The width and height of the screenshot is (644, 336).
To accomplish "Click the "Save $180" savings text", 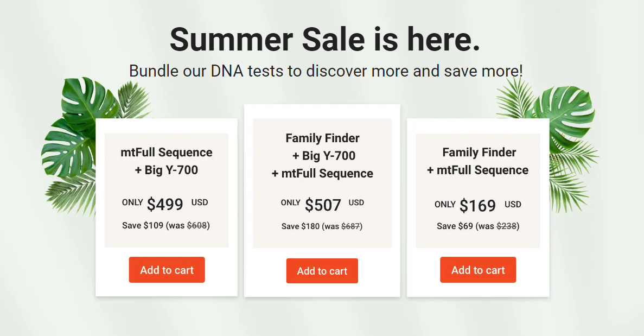I will (x=301, y=226).
